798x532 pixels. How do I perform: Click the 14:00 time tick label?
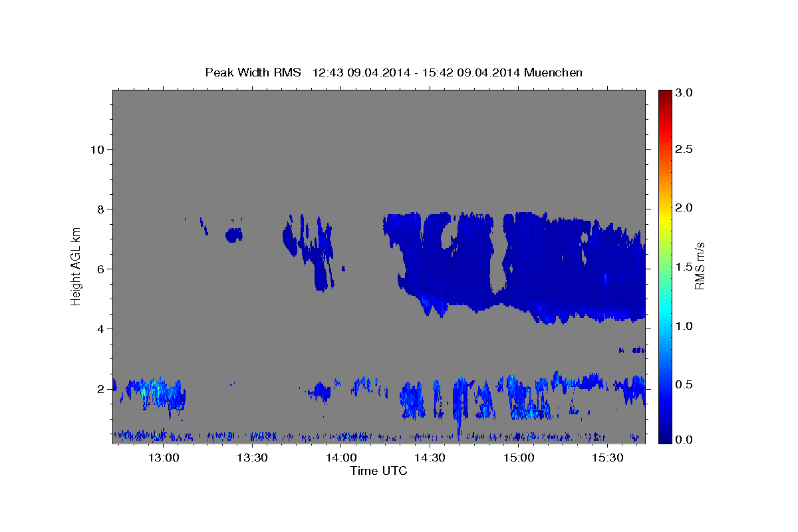(x=340, y=458)
